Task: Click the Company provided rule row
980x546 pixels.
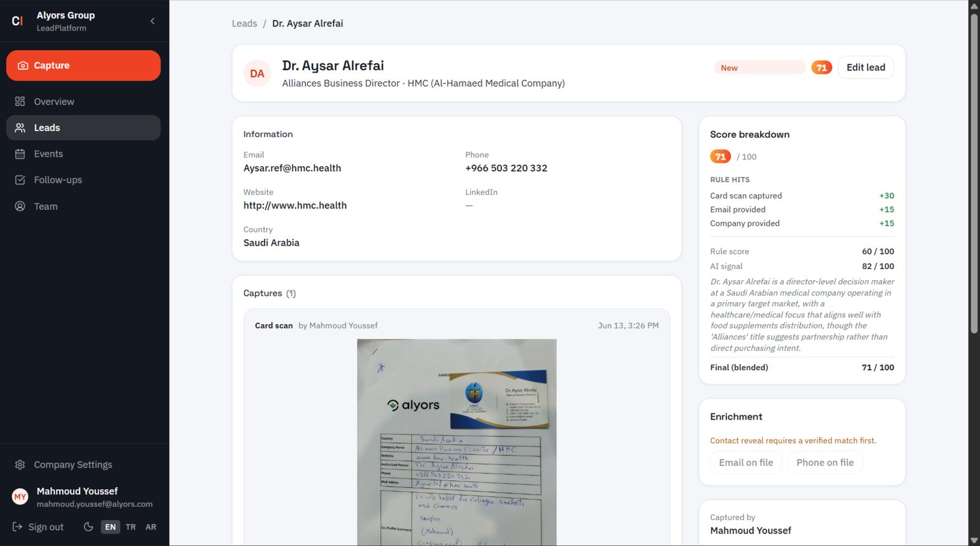Action: (802, 223)
